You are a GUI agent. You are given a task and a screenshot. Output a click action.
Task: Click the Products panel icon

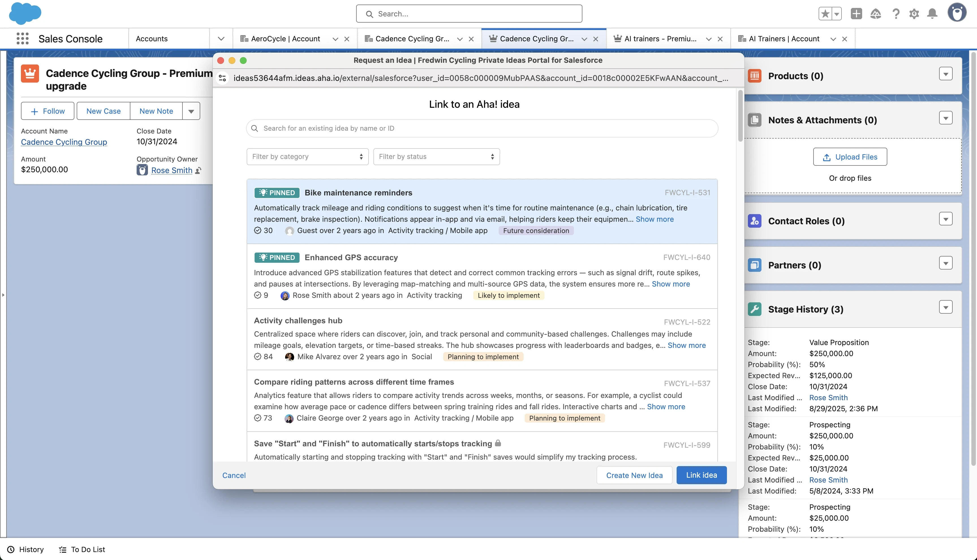pos(755,76)
